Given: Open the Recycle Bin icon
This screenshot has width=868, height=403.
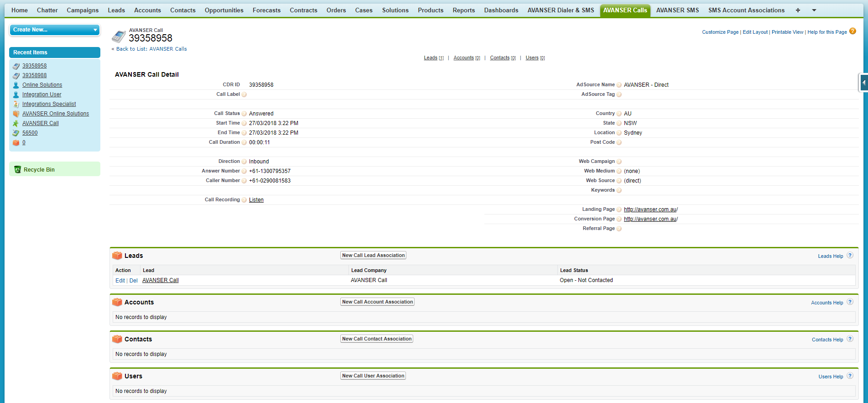Looking at the screenshot, I should 17,169.
